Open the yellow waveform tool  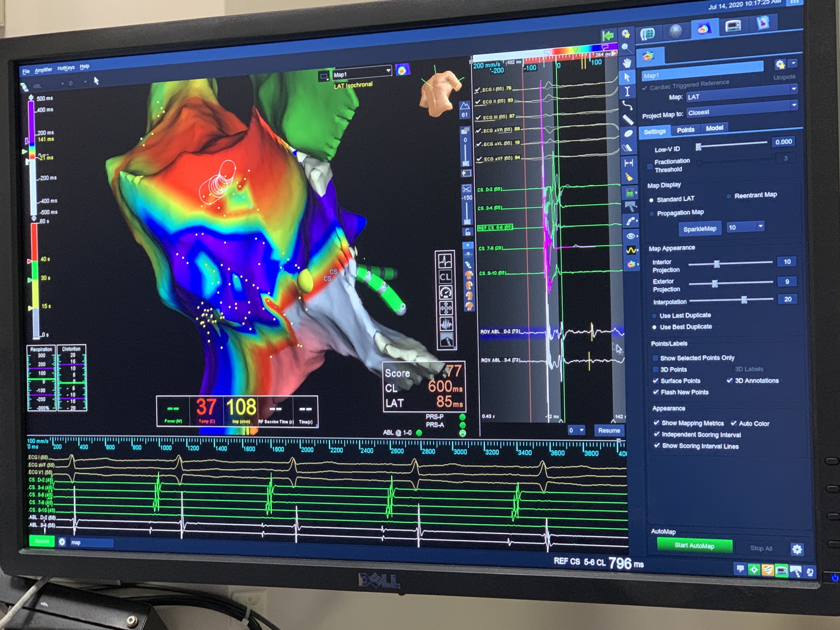631,250
